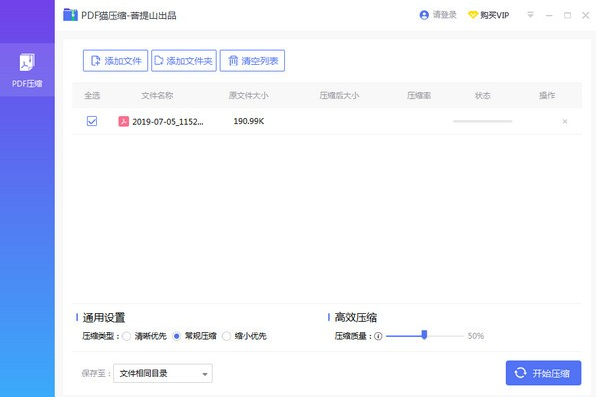
Task: Select the 常规压缩 radio button
Action: coord(176,336)
